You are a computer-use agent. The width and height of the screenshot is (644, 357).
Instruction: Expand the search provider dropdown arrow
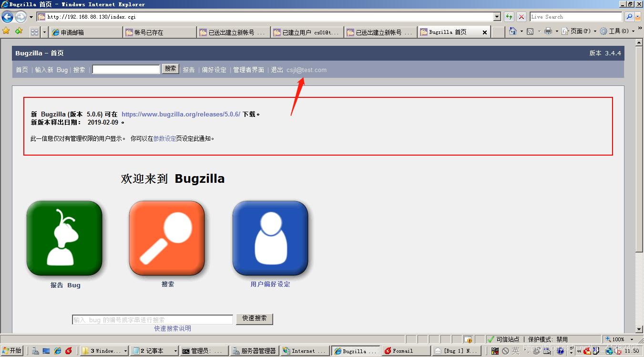639,17
